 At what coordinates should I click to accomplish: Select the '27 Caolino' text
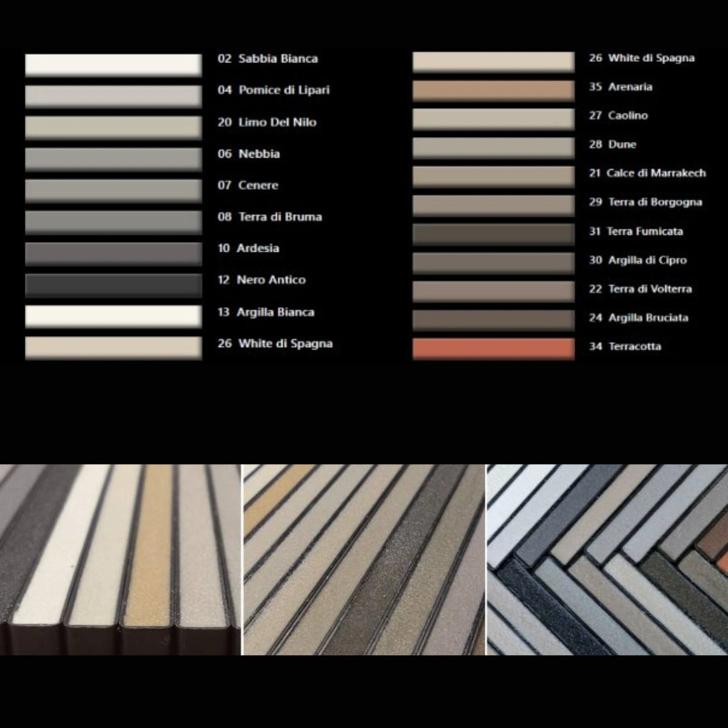[x=618, y=115]
